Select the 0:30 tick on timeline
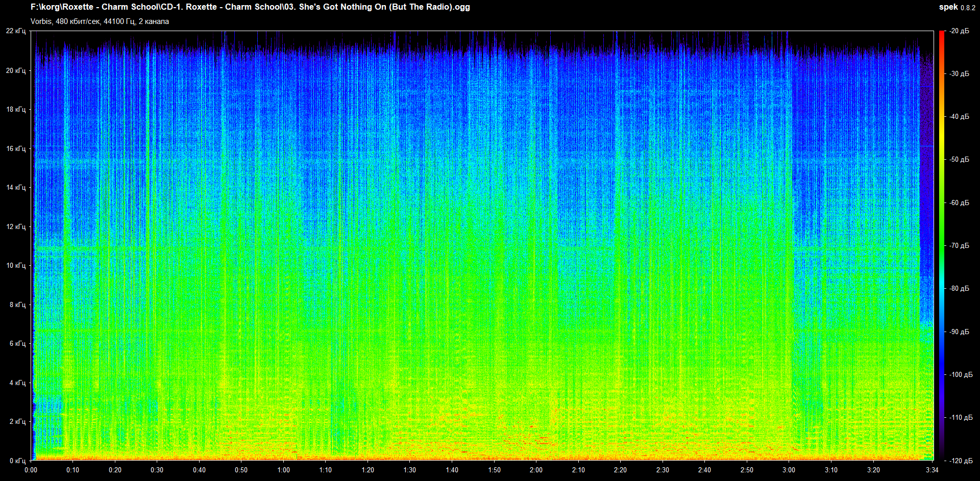 pyautogui.click(x=157, y=470)
